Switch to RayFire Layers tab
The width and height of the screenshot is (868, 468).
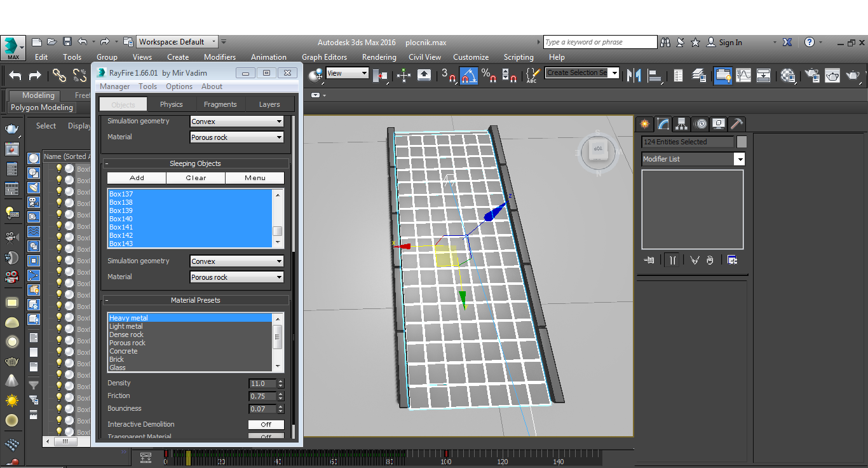[269, 104]
